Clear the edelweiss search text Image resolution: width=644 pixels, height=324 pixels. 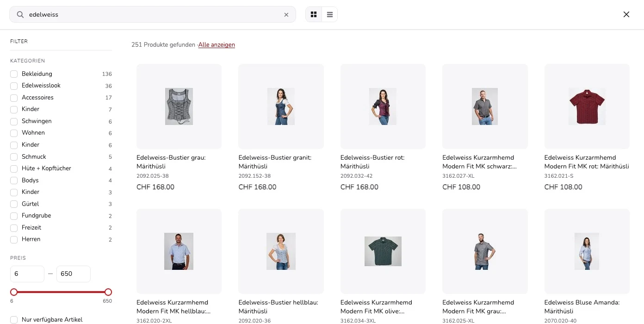click(x=286, y=15)
